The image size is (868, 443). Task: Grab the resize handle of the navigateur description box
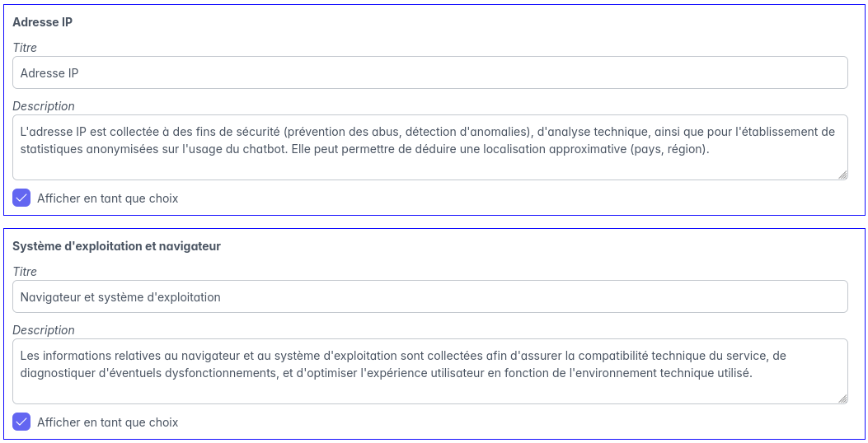tap(842, 399)
